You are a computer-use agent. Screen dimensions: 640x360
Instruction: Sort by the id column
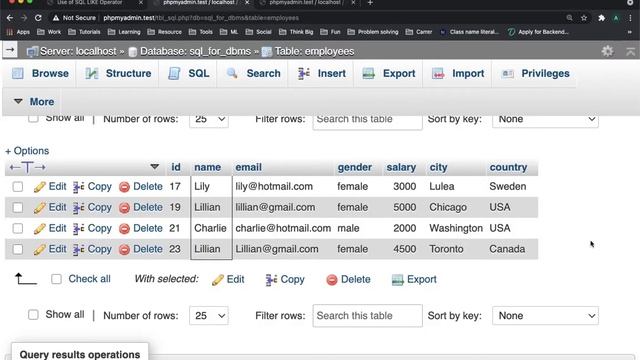tap(176, 167)
